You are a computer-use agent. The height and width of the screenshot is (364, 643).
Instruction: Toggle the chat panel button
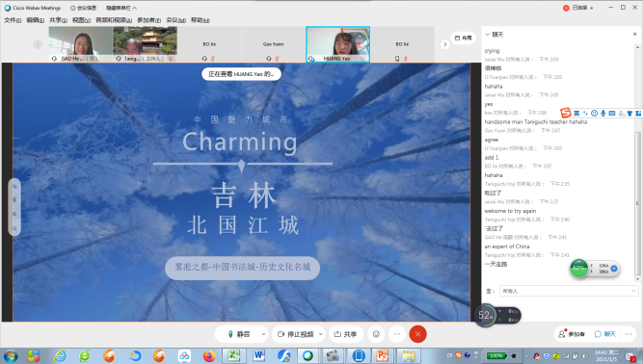click(605, 334)
